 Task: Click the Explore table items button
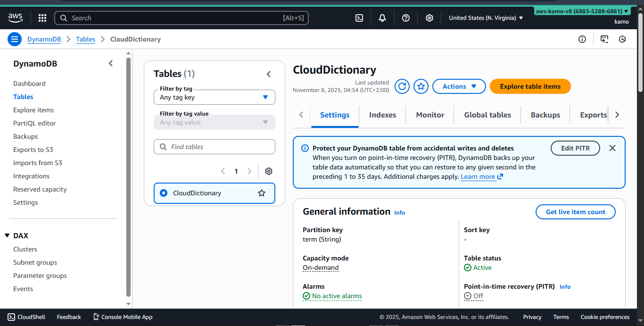click(530, 86)
